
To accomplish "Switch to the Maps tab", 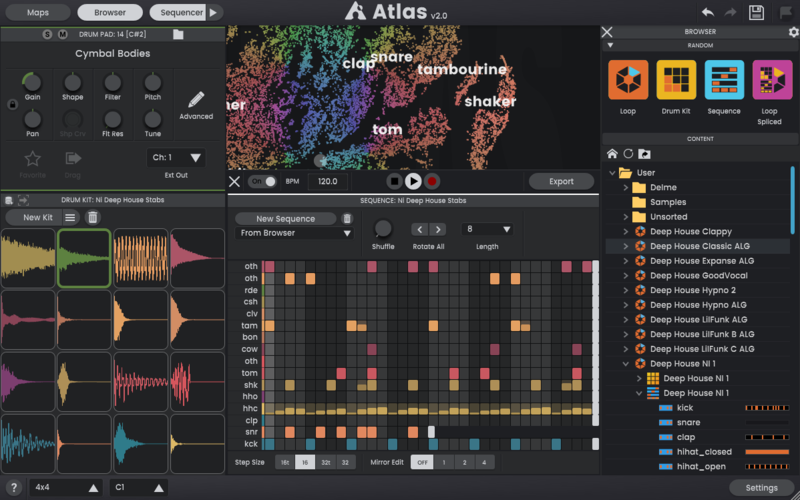I will click(37, 13).
